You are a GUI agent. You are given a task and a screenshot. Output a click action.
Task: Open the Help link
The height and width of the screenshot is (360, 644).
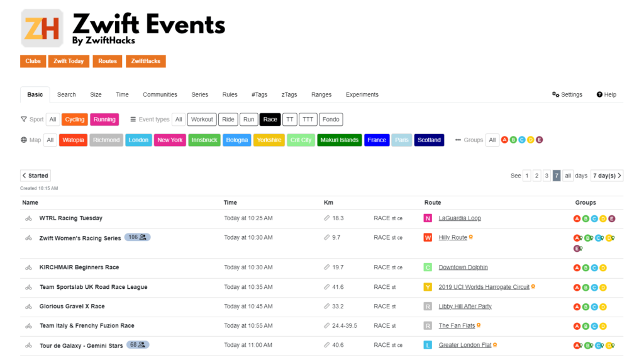(606, 94)
